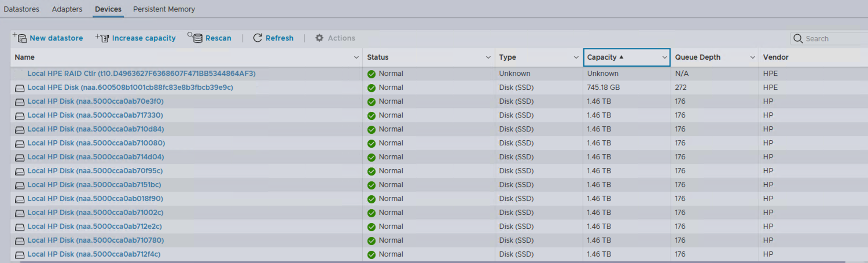Image resolution: width=868 pixels, height=263 pixels.
Task: Click disk icon for naa.600508b1001cb88fc83e8b3fbcb39e9c
Action: coord(20,88)
